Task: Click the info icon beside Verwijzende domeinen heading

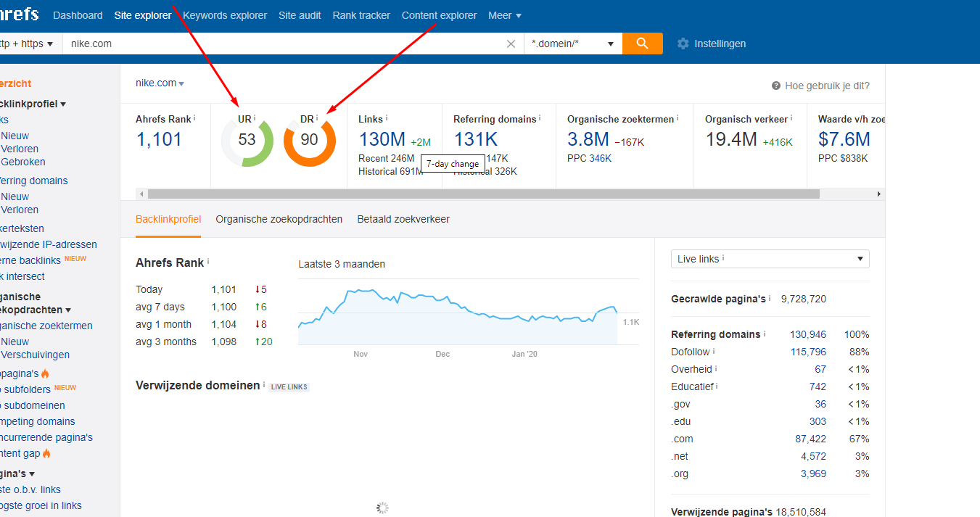Action: pyautogui.click(x=265, y=385)
